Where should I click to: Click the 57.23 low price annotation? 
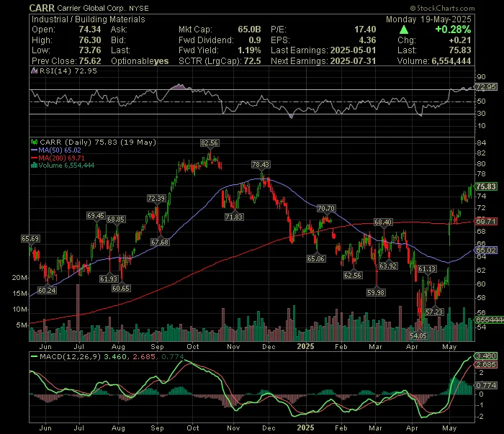pos(434,312)
